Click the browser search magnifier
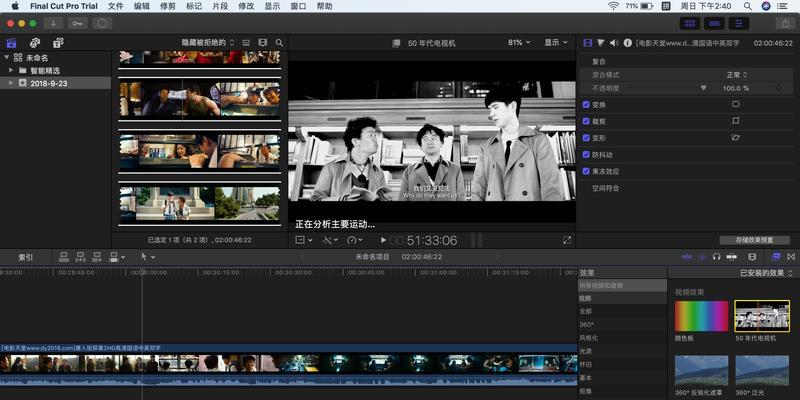The height and width of the screenshot is (400, 800). [279, 43]
